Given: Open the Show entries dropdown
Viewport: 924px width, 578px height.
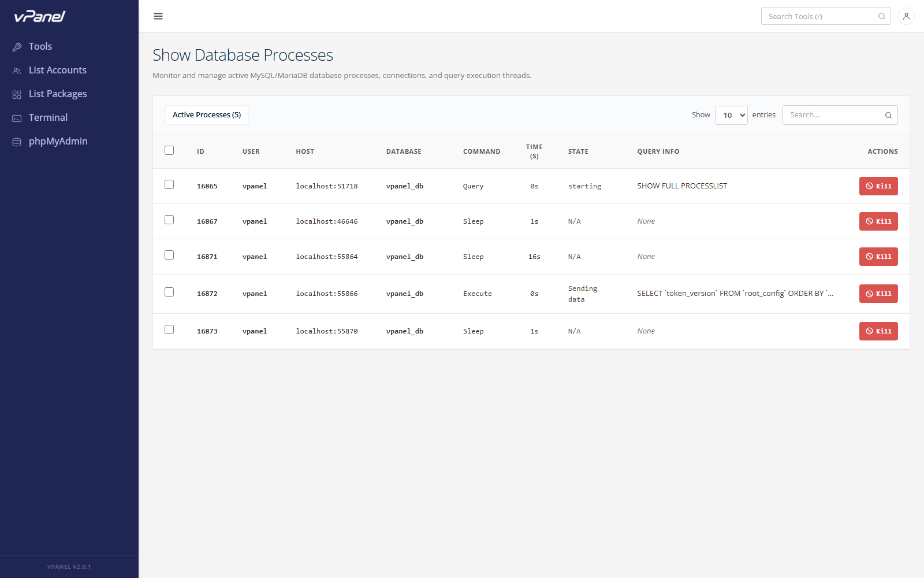Looking at the screenshot, I should 731,115.
